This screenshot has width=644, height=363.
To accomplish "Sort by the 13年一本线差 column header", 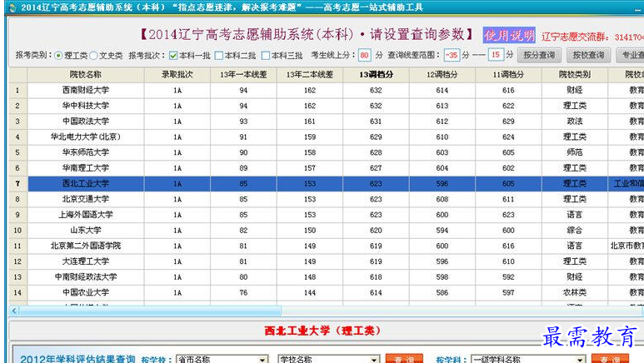I will click(243, 75).
